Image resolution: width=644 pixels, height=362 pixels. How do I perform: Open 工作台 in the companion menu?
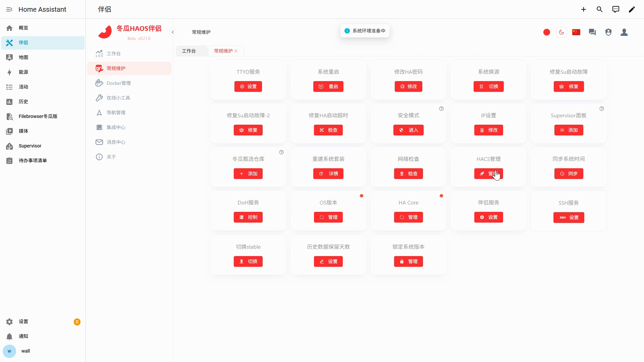click(x=129, y=54)
